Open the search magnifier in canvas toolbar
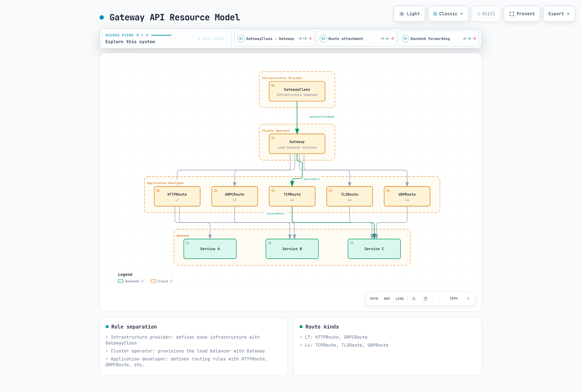This screenshot has width=581, height=392. (414, 299)
